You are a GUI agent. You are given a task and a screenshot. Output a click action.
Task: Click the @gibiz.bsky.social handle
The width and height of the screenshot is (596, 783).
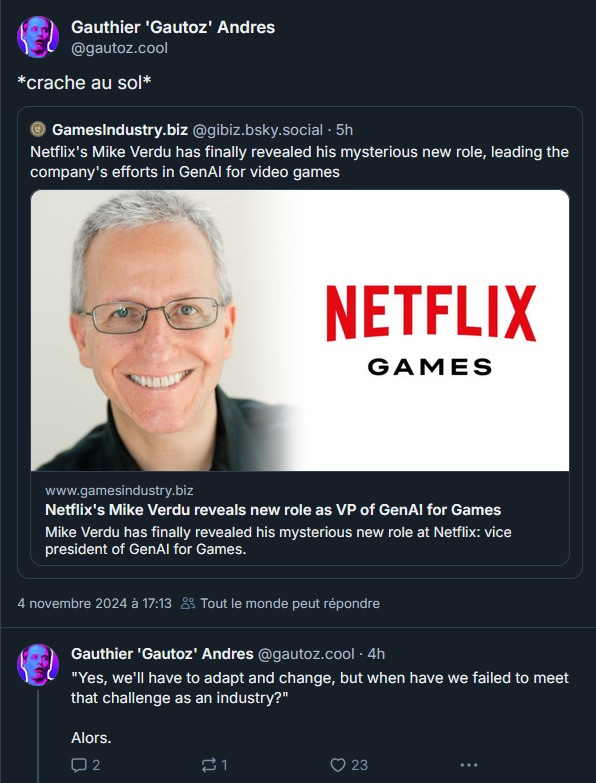point(258,130)
